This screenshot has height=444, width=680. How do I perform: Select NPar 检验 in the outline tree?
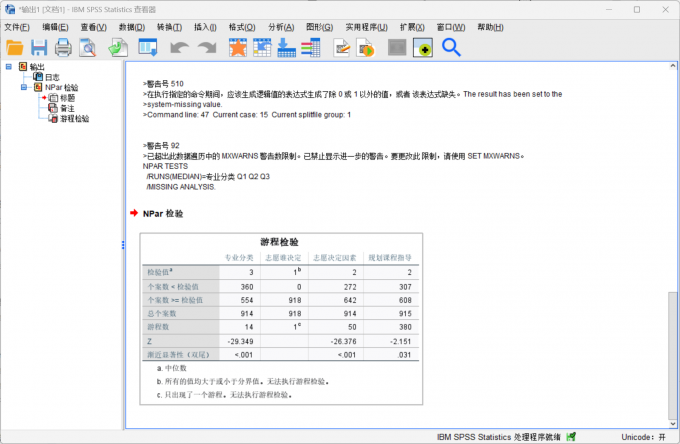tap(62, 88)
